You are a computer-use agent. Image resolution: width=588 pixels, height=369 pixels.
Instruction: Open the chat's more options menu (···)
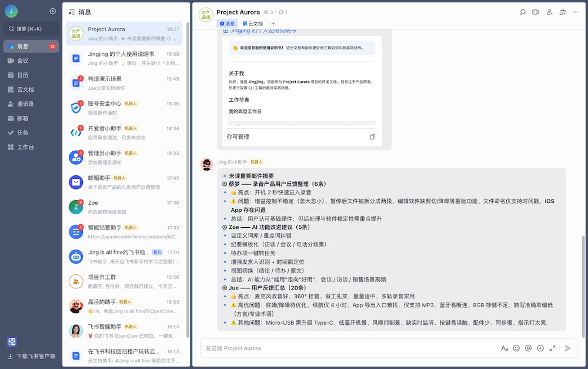[x=576, y=12]
